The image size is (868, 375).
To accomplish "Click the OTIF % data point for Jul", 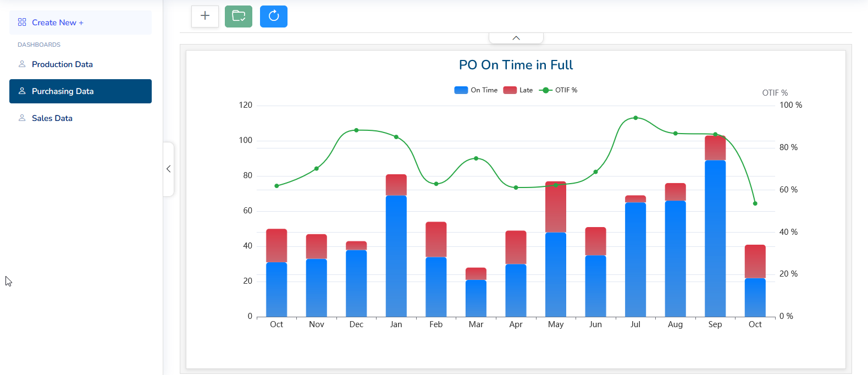I will pyautogui.click(x=635, y=118).
